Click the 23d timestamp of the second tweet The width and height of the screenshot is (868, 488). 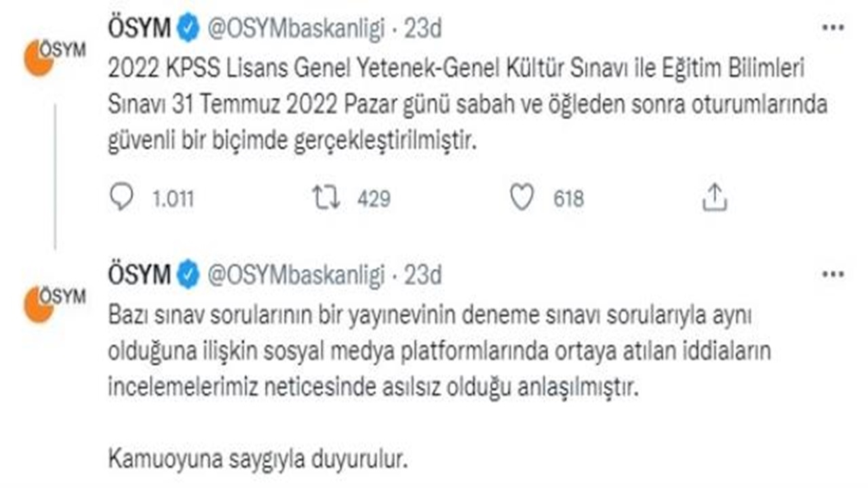click(x=423, y=274)
